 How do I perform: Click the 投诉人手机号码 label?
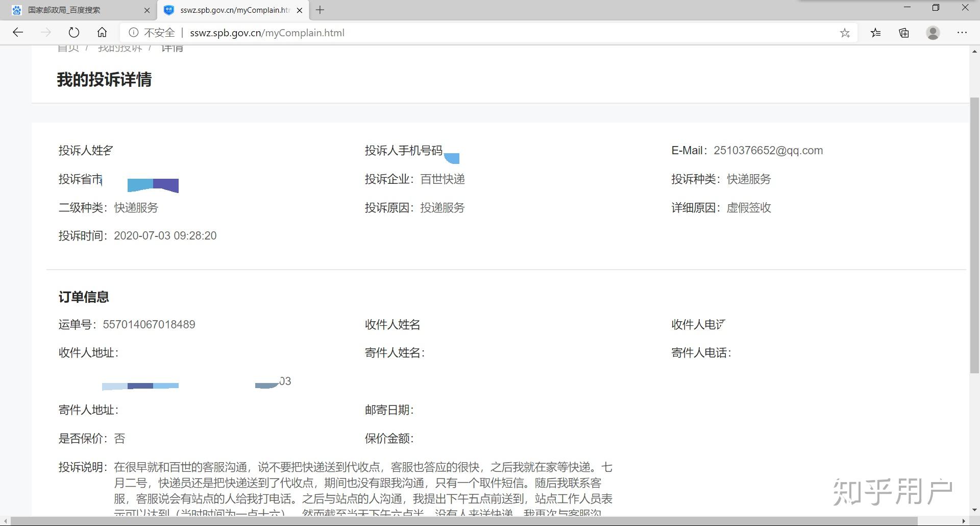click(404, 151)
